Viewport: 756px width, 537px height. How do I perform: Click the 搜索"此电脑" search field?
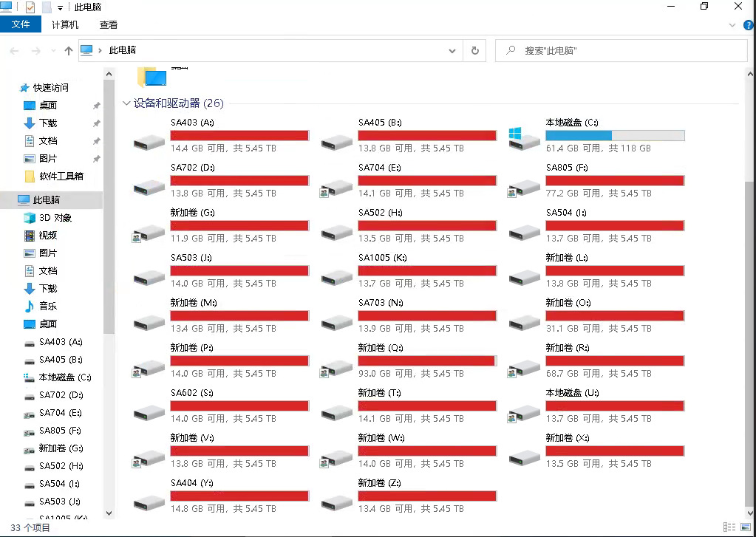[622, 51]
